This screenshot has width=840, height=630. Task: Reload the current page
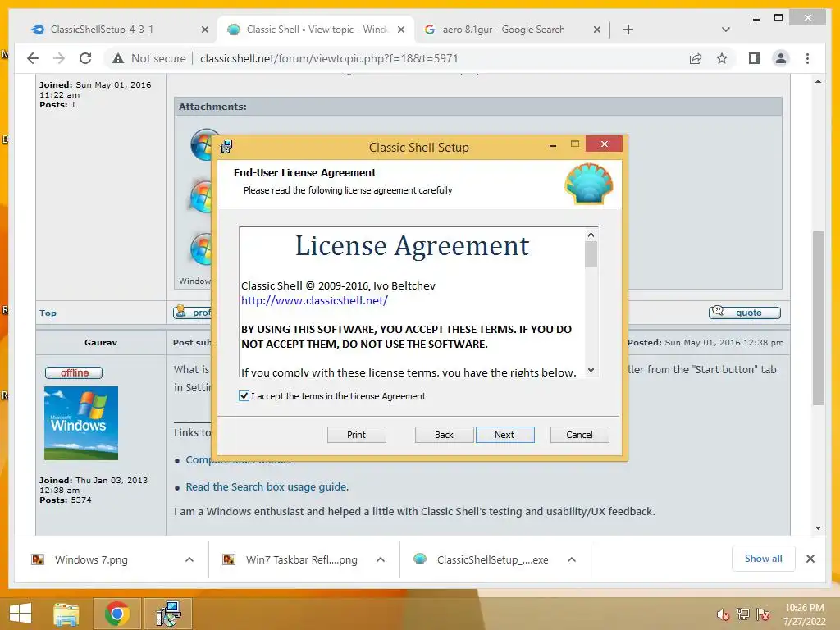click(x=85, y=58)
